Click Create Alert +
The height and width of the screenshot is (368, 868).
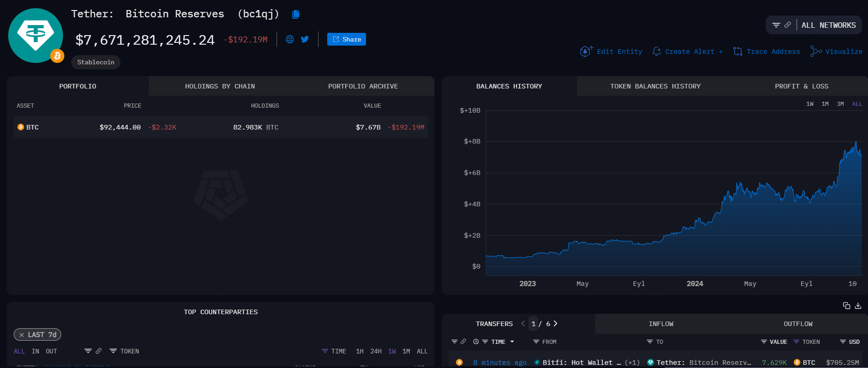click(688, 52)
